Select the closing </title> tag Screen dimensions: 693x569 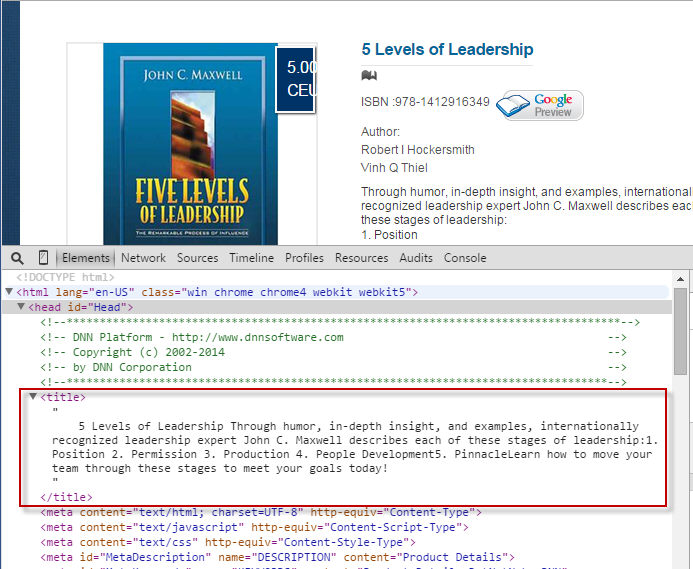pyautogui.click(x=66, y=497)
